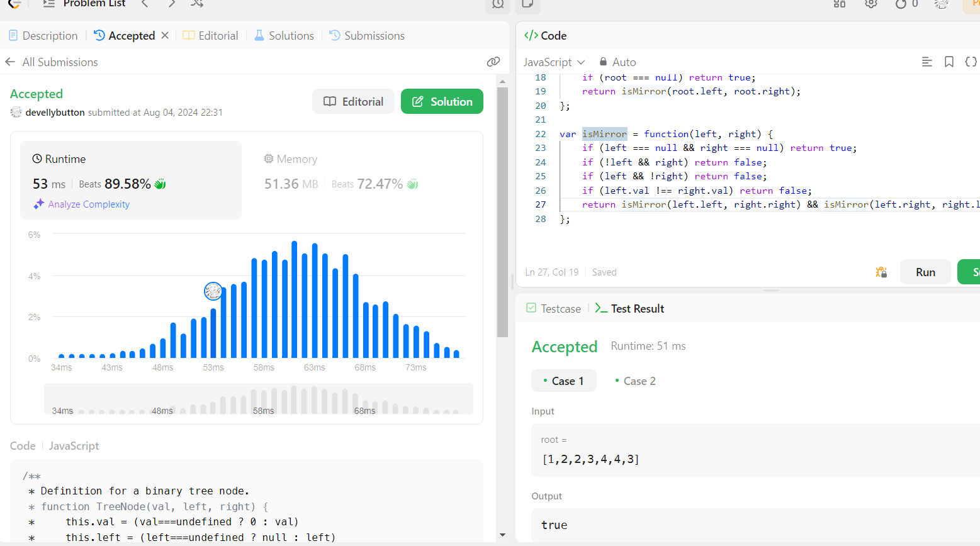Click the Saved status text

pos(604,272)
